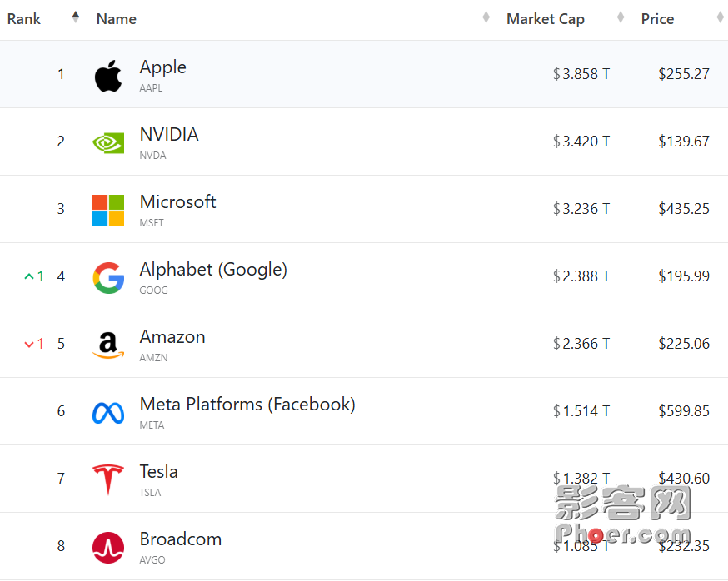This screenshot has height=581, width=728.
Task: Click the Name column header
Action: (x=116, y=19)
